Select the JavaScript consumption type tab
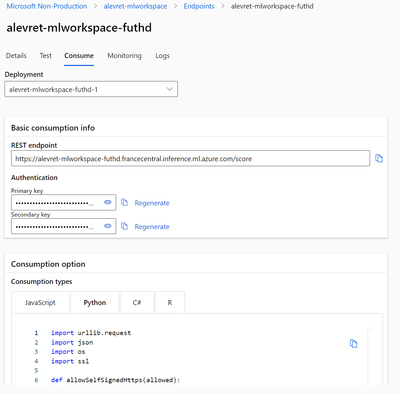Viewport: 400px width, 394px height. (x=40, y=303)
